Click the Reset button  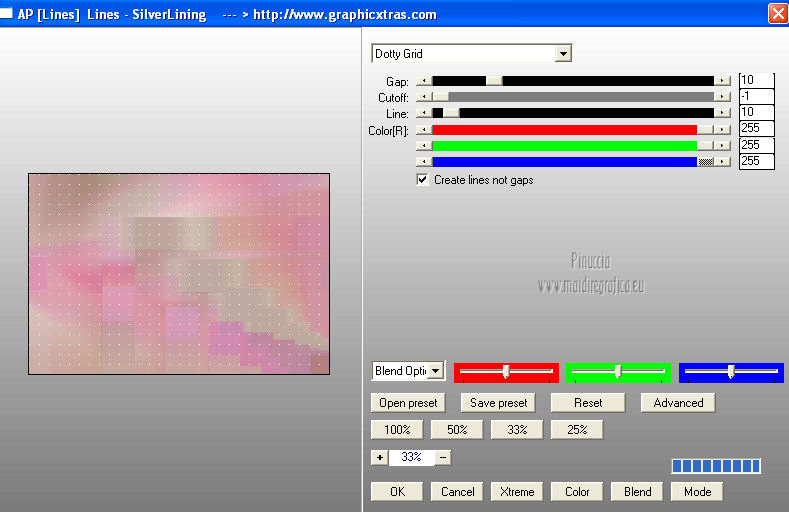pos(588,403)
